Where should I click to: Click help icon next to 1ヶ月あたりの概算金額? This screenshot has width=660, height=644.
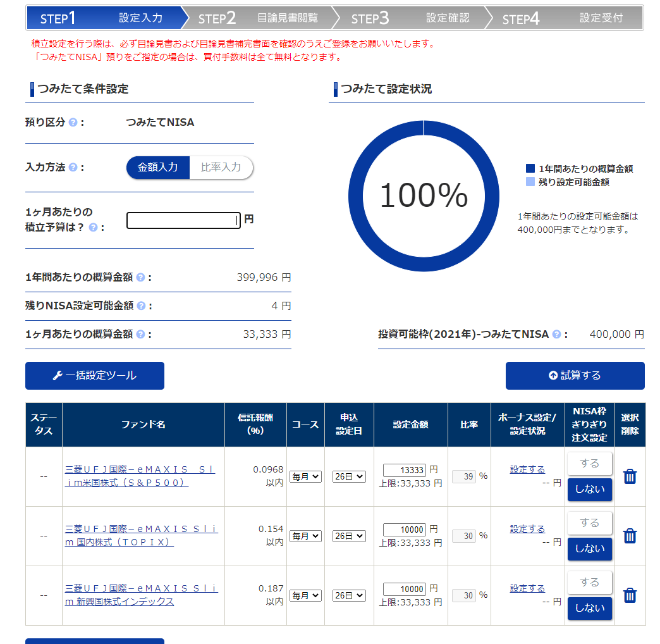click(140, 335)
